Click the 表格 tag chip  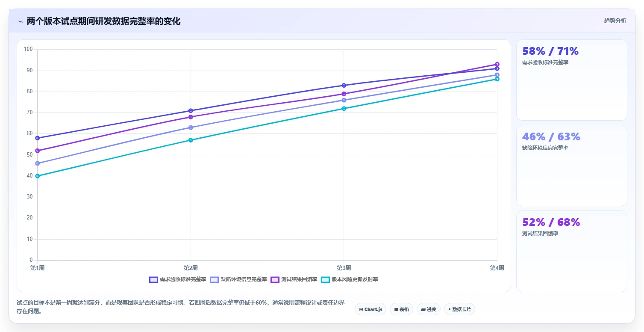click(401, 309)
